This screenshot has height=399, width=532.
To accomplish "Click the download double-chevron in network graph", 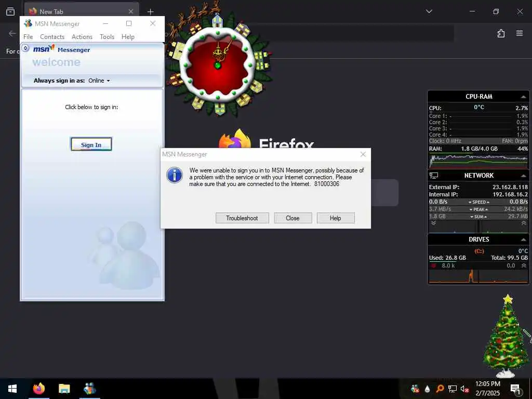I will pos(433,223).
